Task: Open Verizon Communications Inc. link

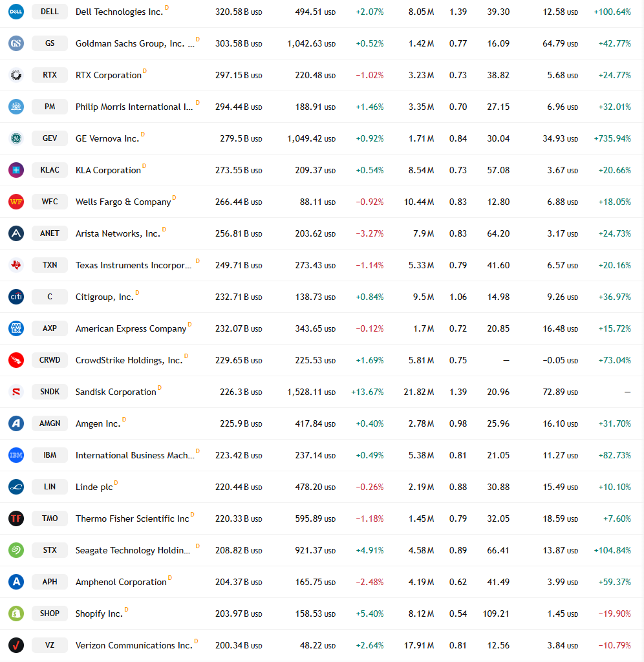Action: [134, 645]
